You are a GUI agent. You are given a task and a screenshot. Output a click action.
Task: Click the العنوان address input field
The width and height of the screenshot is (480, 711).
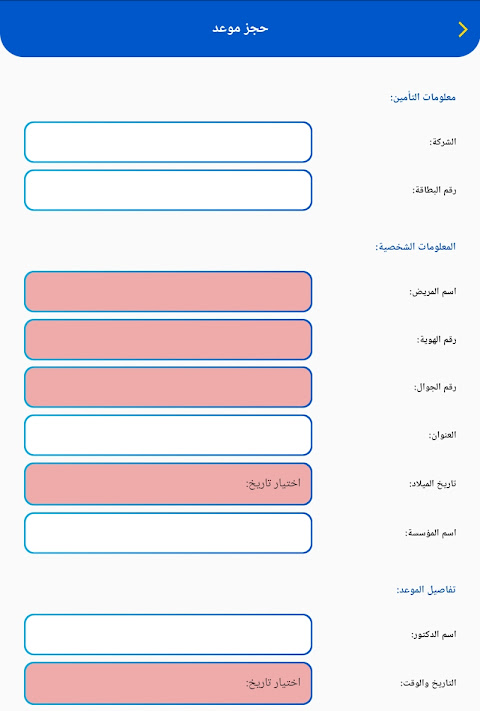tap(168, 435)
